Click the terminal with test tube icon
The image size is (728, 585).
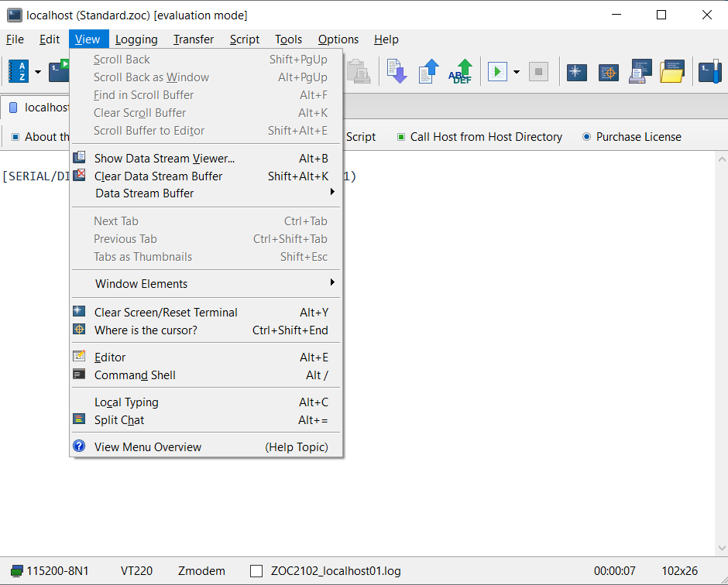click(x=710, y=71)
